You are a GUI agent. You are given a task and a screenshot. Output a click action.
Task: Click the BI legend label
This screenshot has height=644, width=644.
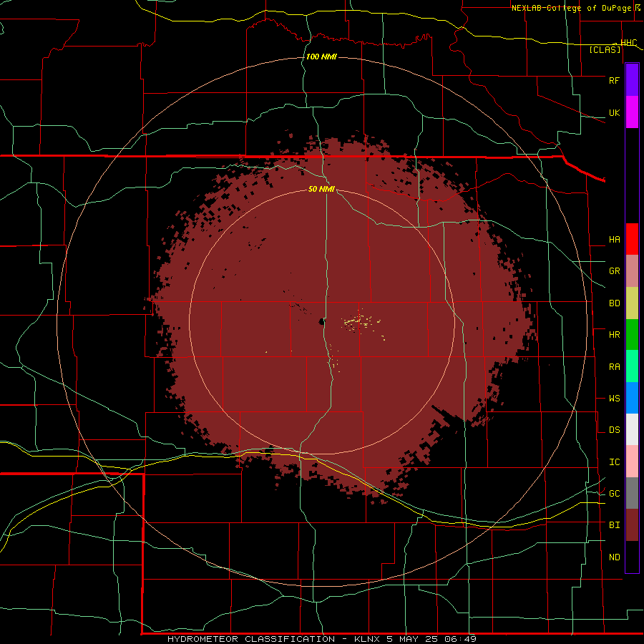click(x=614, y=525)
